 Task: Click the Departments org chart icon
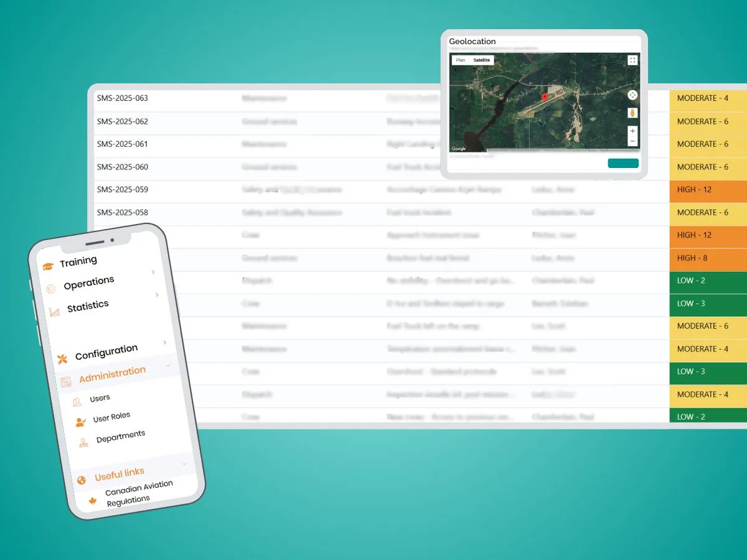[x=83, y=443]
